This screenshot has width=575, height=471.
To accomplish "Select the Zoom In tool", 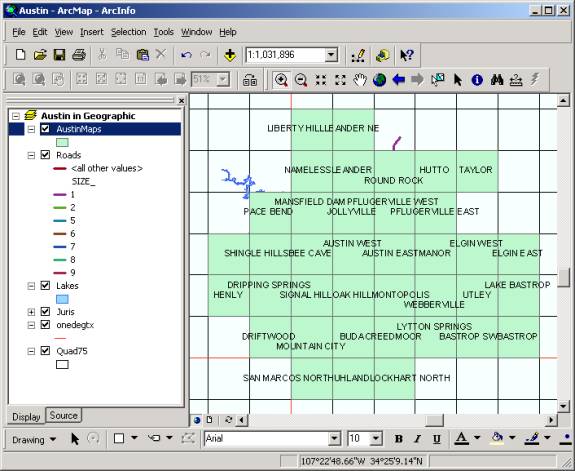I will click(281, 80).
